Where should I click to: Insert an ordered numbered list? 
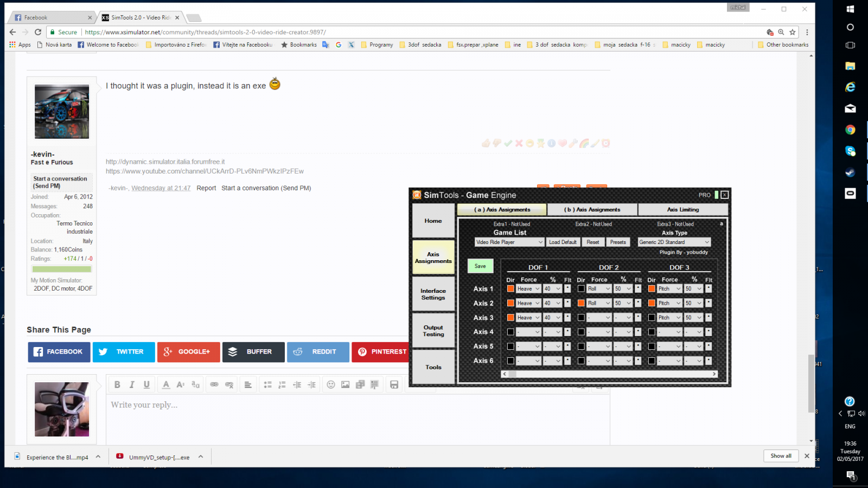coord(282,384)
